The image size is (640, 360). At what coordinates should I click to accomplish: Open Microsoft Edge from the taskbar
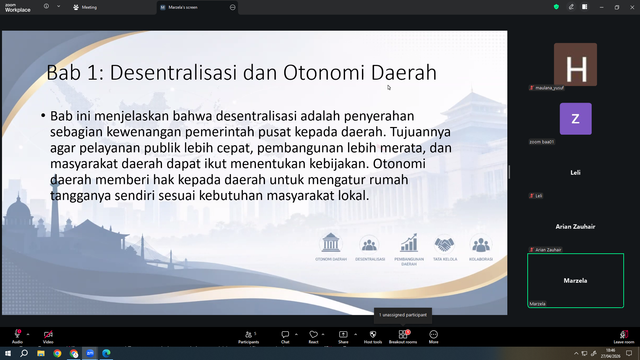click(x=107, y=353)
